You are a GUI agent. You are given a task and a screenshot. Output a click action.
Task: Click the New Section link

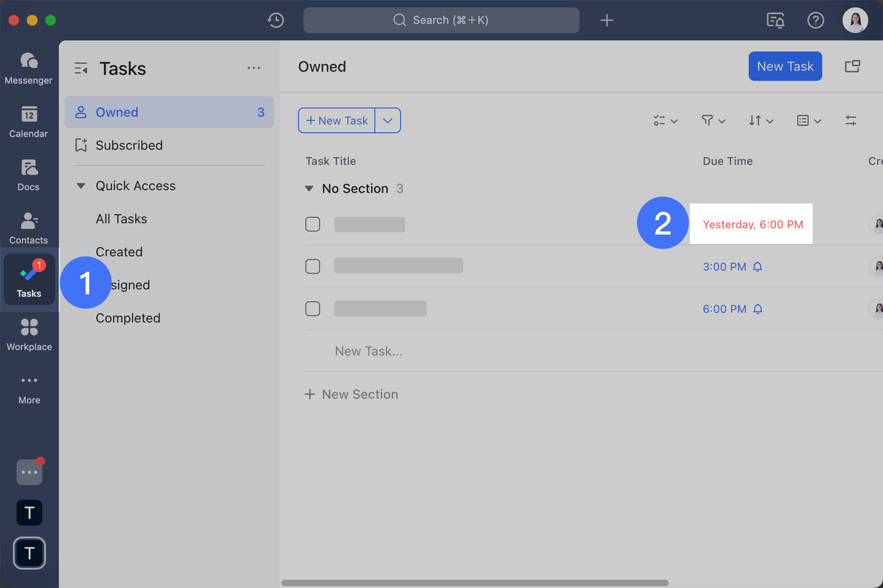(x=351, y=394)
